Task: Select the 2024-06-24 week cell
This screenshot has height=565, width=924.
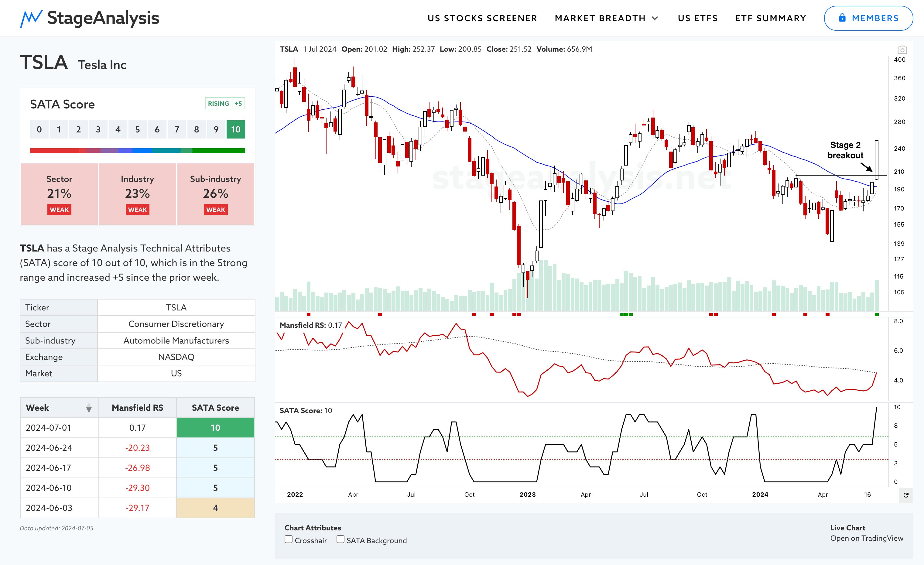Action: pos(59,448)
